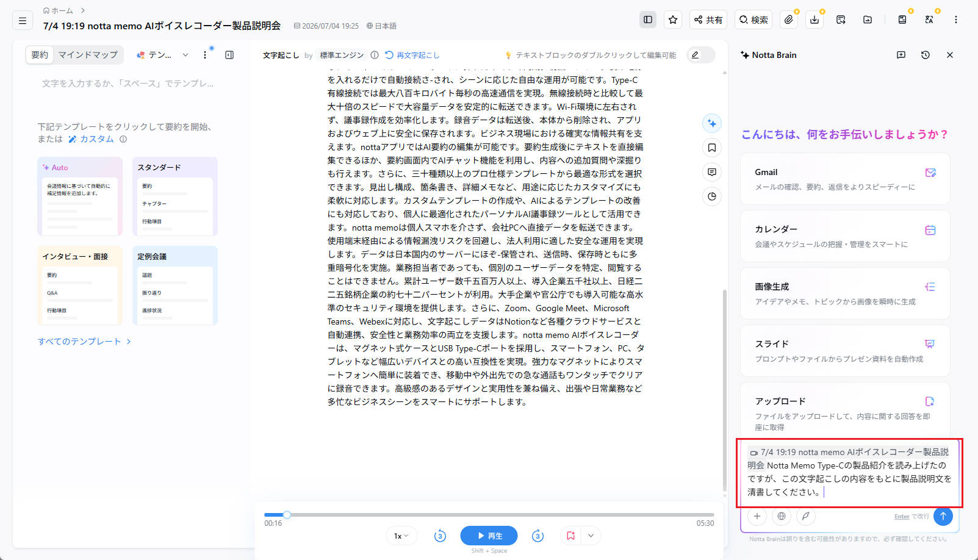Click the 再生 play button
978x560 pixels.
pos(489,536)
